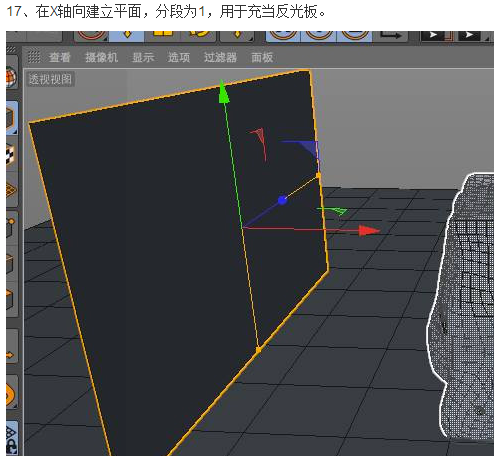Click the red X-axis arrow handle
This screenshot has width=494, height=456.
(369, 230)
